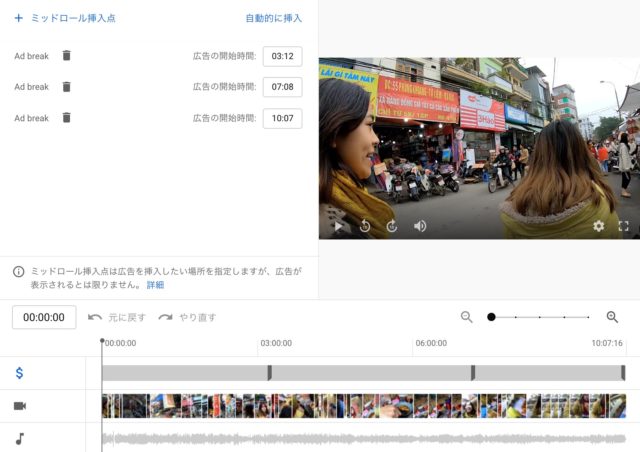Click the playhead at 00:00:00 on the timeline
The width and height of the screenshot is (640, 452).
[102, 341]
